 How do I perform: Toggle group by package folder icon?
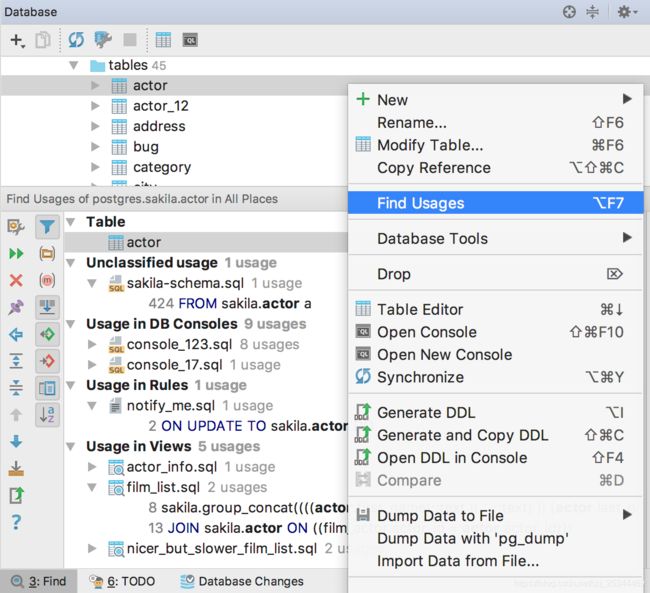[x=47, y=253]
